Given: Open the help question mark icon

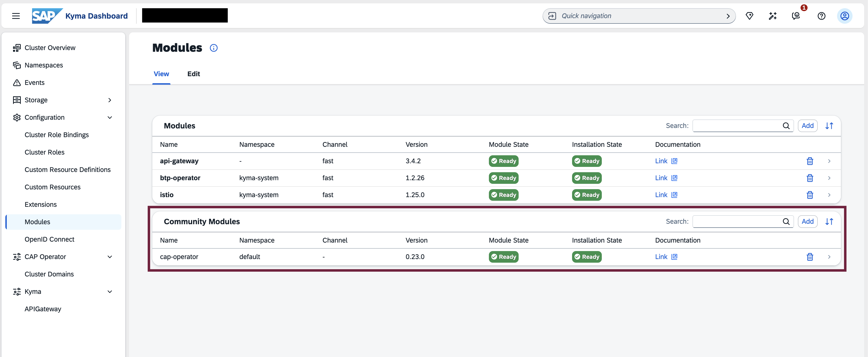Looking at the screenshot, I should [822, 16].
